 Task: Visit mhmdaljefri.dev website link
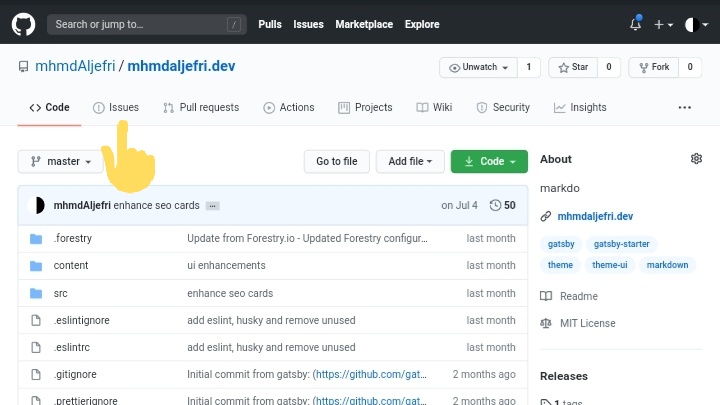tap(595, 216)
